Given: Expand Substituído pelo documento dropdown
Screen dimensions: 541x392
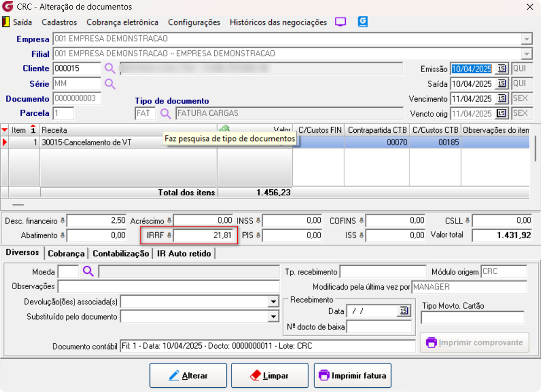Looking at the screenshot, I should (273, 317).
